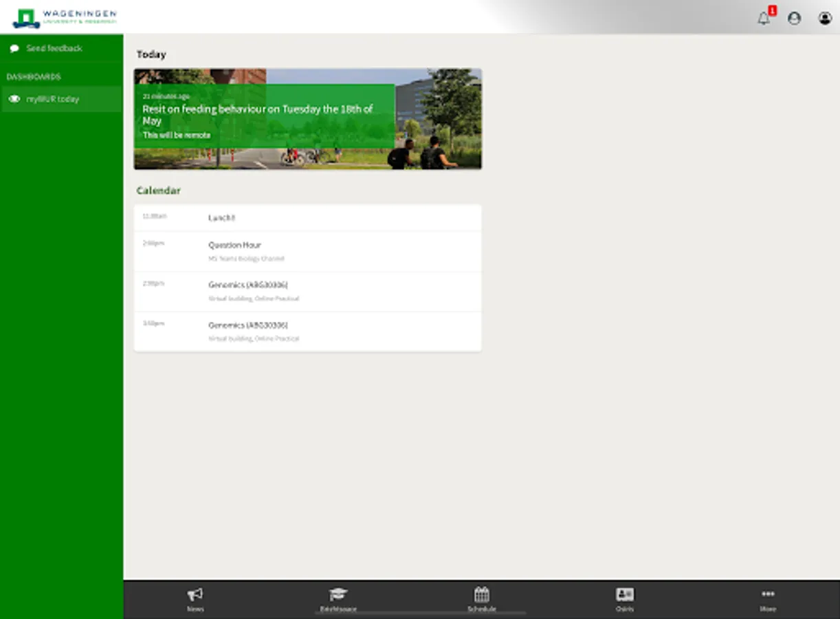
Task: Show the More menu
Action: 768,600
